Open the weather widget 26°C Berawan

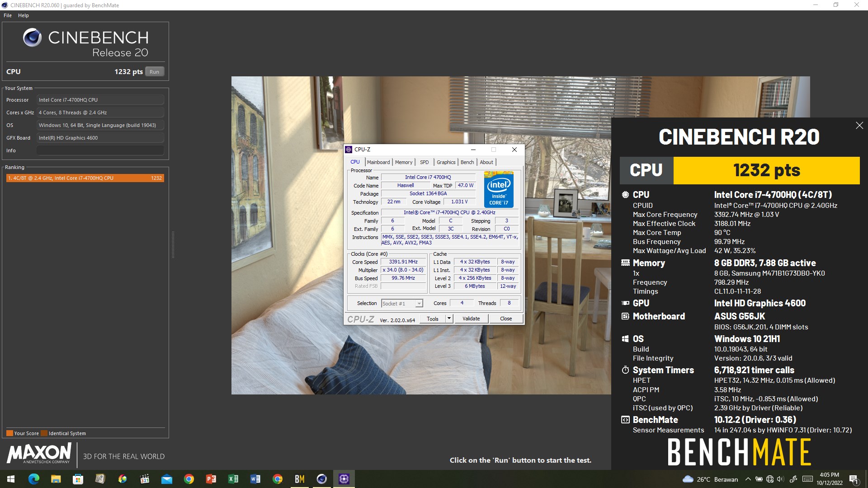click(710, 479)
